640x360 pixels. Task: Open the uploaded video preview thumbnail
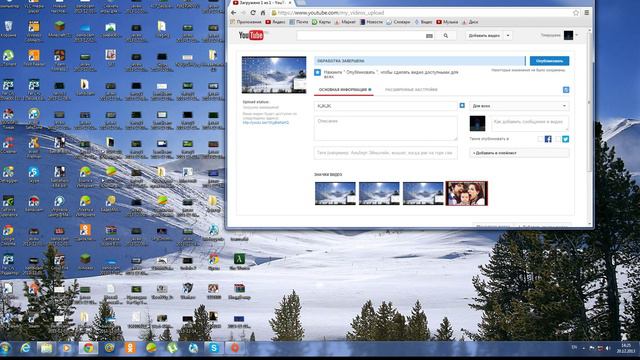[x=274, y=75]
